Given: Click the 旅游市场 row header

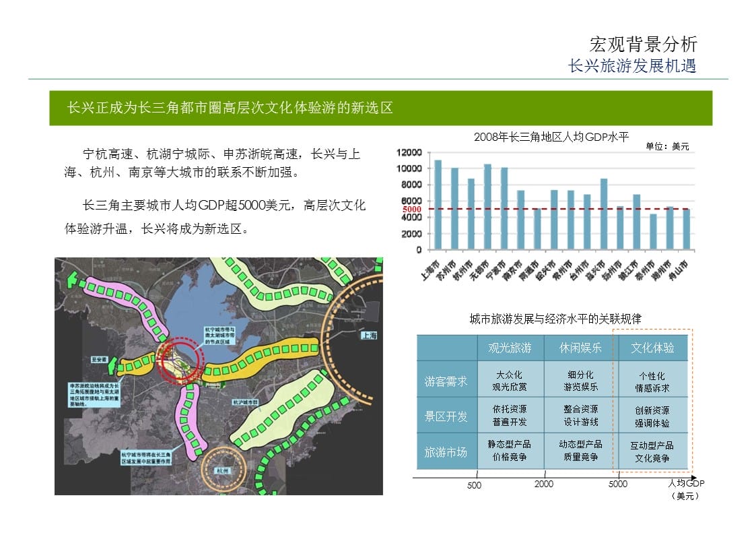Looking at the screenshot, I should (x=446, y=452).
